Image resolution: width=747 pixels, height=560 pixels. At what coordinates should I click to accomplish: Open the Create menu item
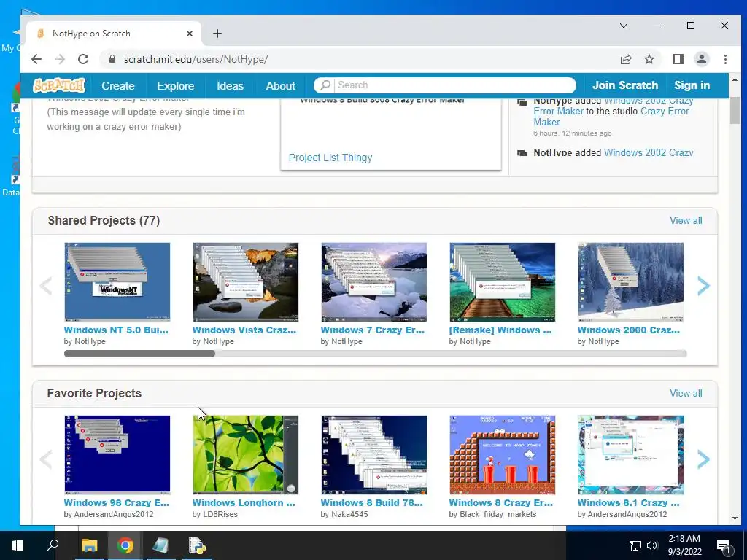coord(117,86)
